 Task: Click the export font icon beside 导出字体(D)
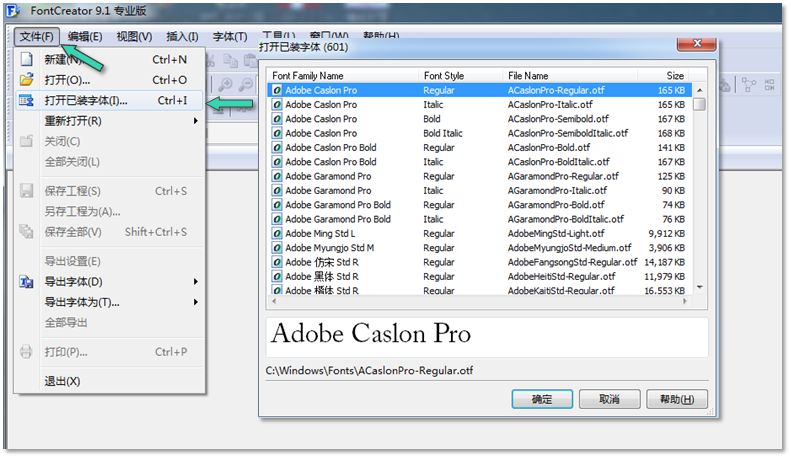26,281
